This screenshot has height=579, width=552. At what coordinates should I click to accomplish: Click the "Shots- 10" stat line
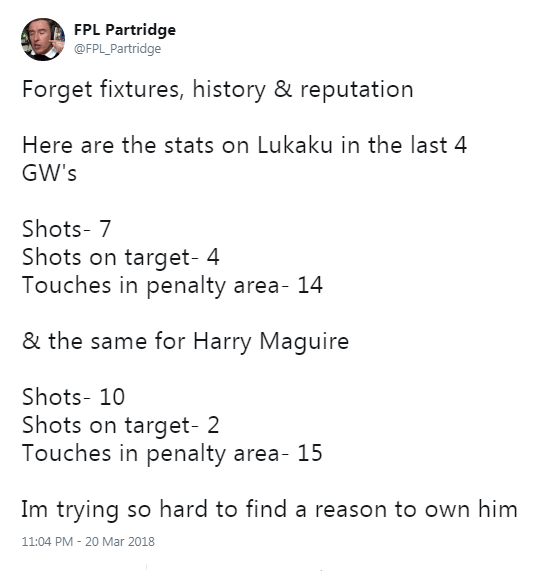(73, 397)
